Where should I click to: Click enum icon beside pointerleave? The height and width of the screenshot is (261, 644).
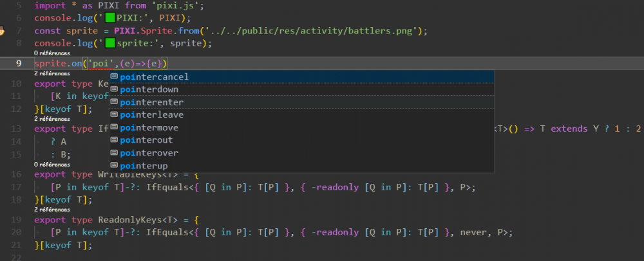tap(114, 114)
